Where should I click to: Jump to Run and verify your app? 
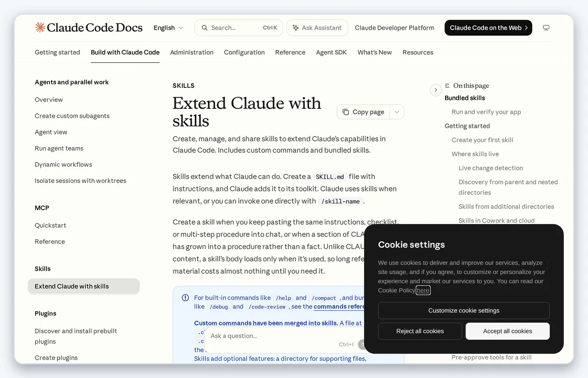486,112
